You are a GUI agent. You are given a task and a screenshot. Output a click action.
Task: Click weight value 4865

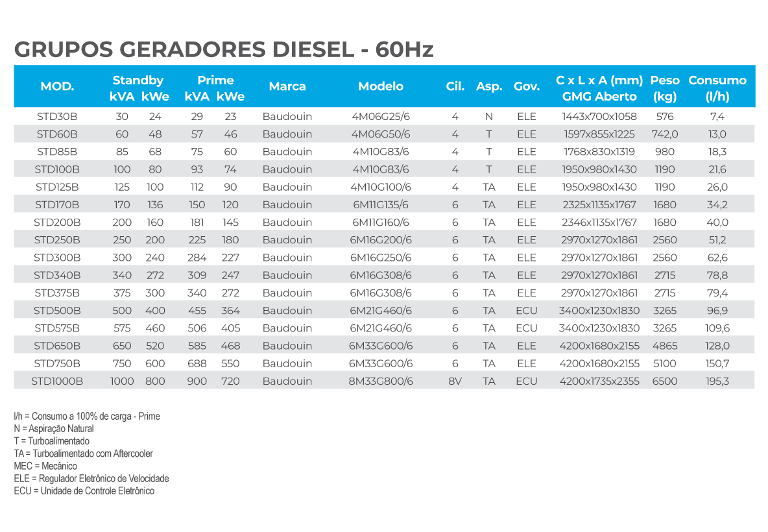coord(665,346)
